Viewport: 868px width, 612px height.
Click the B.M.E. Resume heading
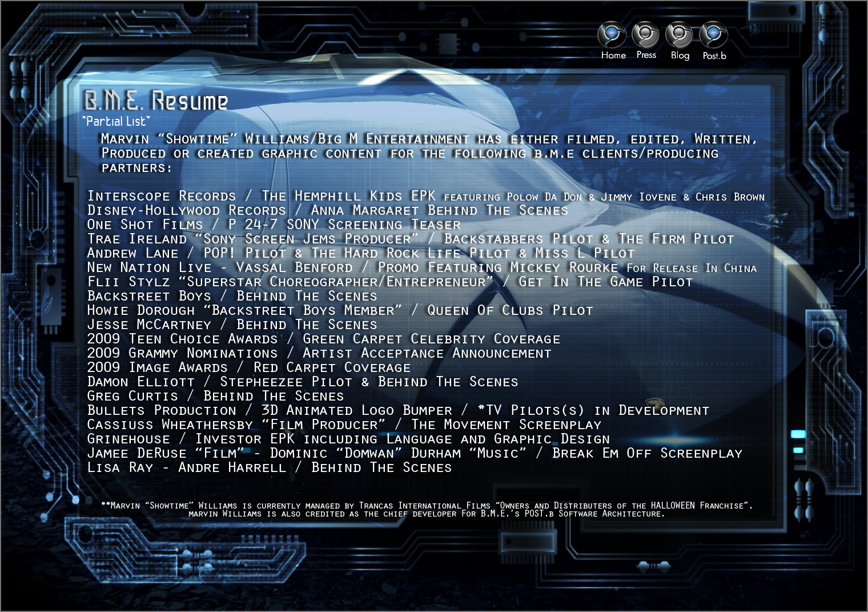pyautogui.click(x=156, y=101)
